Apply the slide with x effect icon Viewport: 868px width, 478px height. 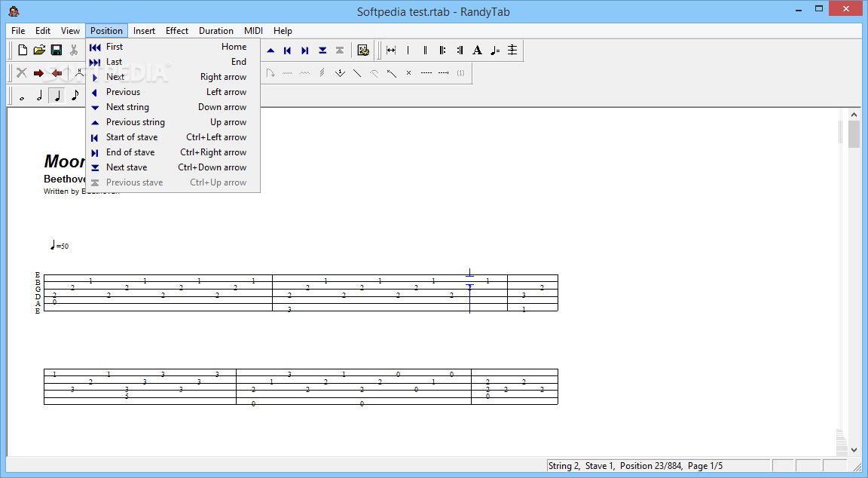(x=391, y=73)
